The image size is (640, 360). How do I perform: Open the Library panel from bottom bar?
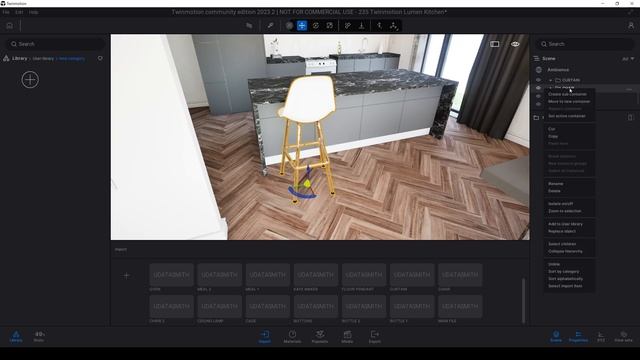16,336
